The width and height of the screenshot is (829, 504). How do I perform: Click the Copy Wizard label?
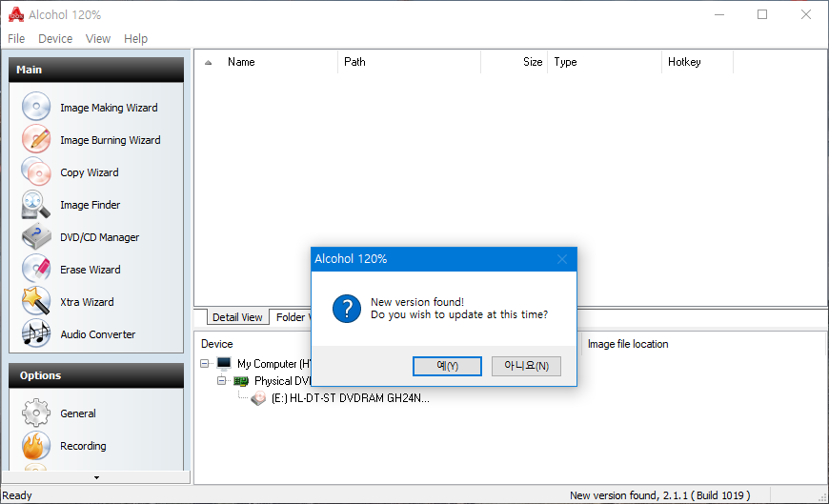pos(90,172)
